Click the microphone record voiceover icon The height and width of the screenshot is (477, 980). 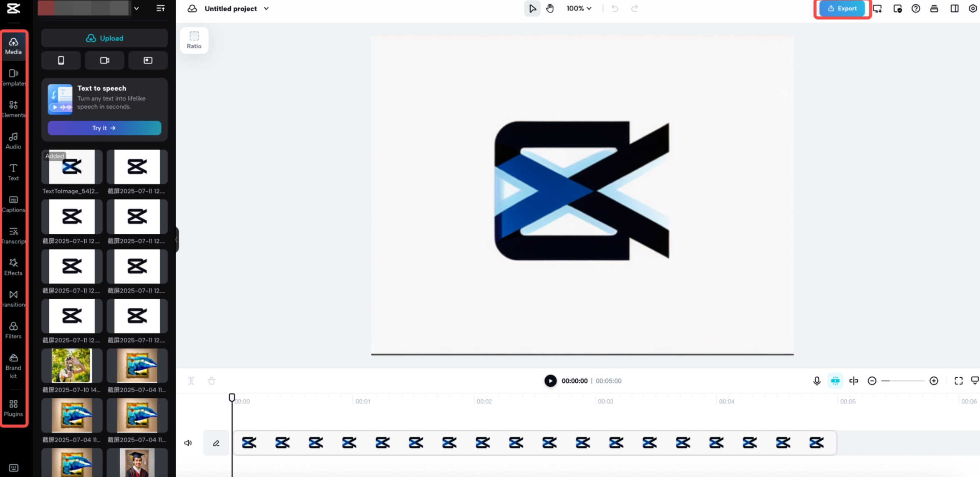point(816,381)
